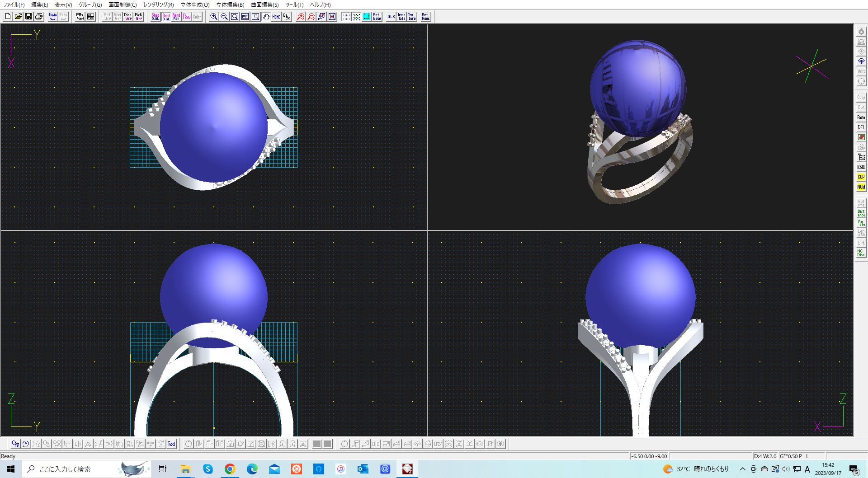This screenshot has width=868, height=478.
Task: Toggle the cyan grid display button
Action: click(x=367, y=17)
